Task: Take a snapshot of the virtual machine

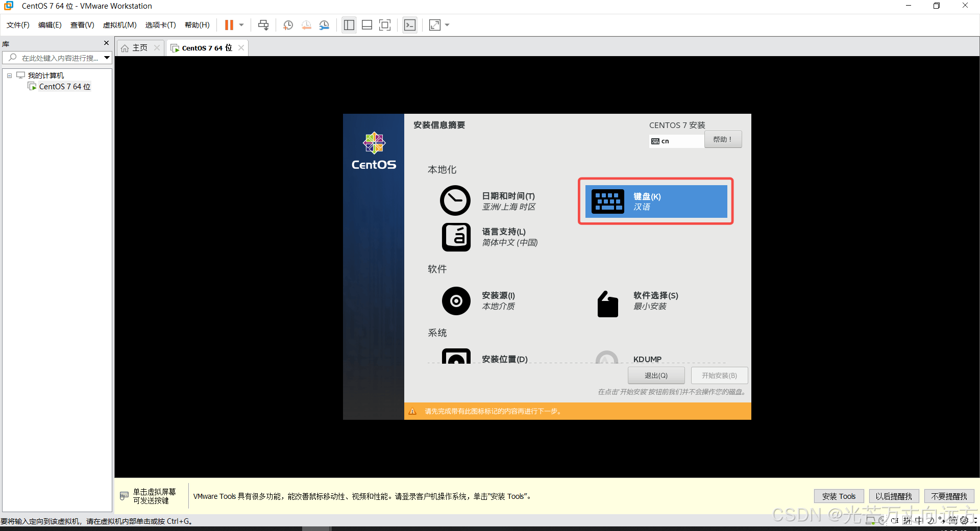Action: pos(288,25)
